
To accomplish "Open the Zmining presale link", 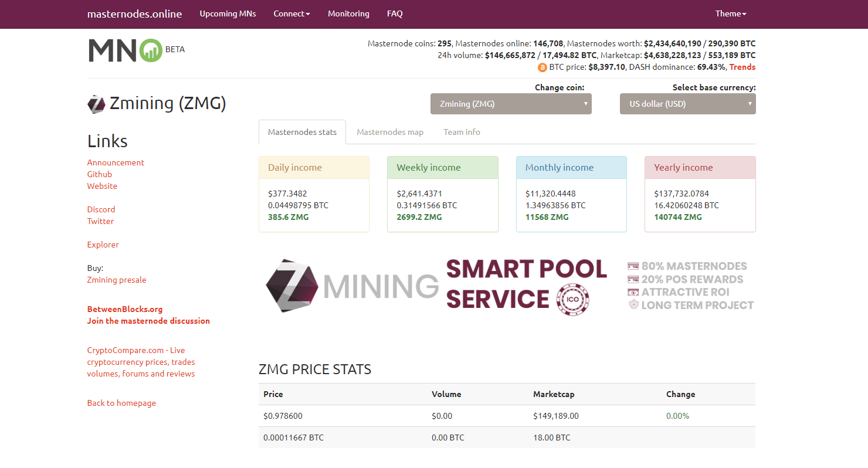I will pyautogui.click(x=117, y=280).
